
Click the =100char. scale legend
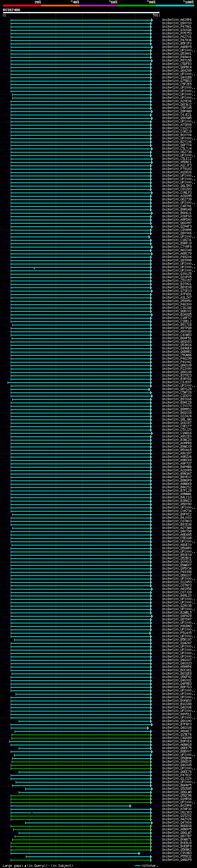(147, 866)
